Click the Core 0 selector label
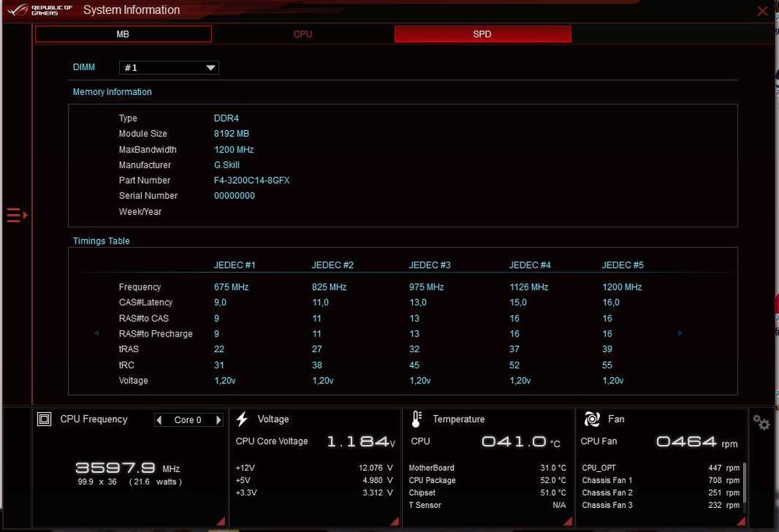Viewport: 779px width, 532px height. click(x=188, y=421)
